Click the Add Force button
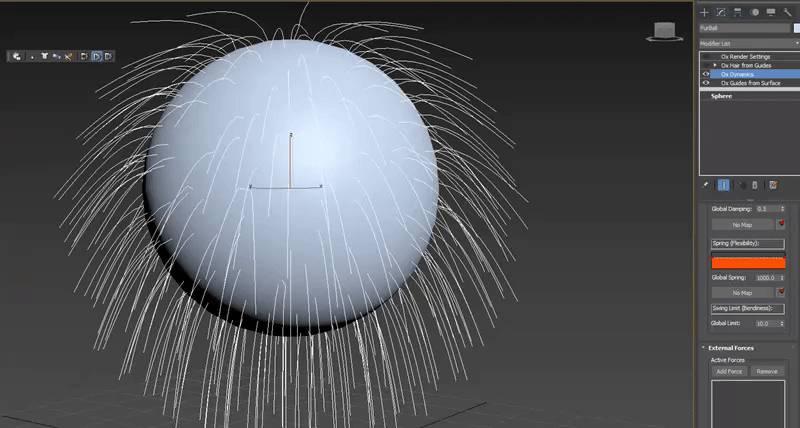 coord(730,371)
